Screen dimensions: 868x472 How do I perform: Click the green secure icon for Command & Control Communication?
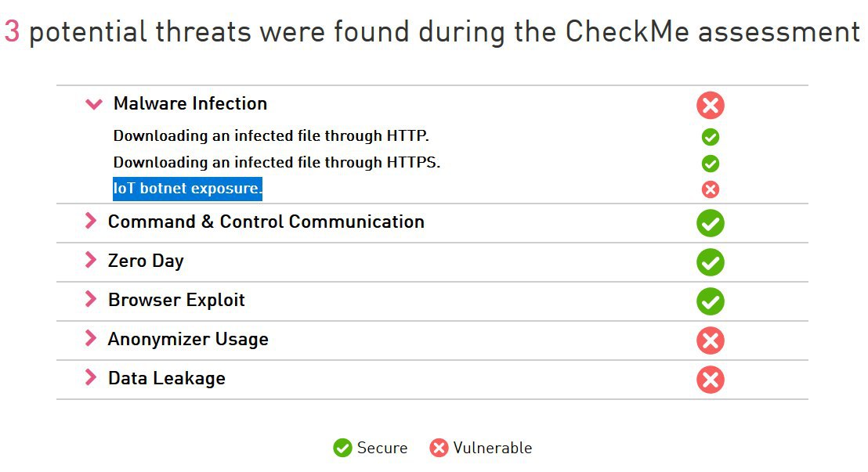click(x=711, y=223)
